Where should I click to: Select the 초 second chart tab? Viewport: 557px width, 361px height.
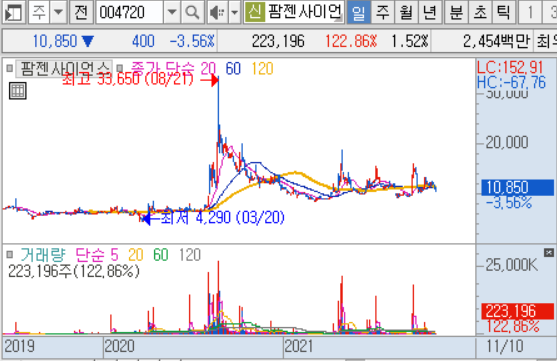(x=480, y=12)
